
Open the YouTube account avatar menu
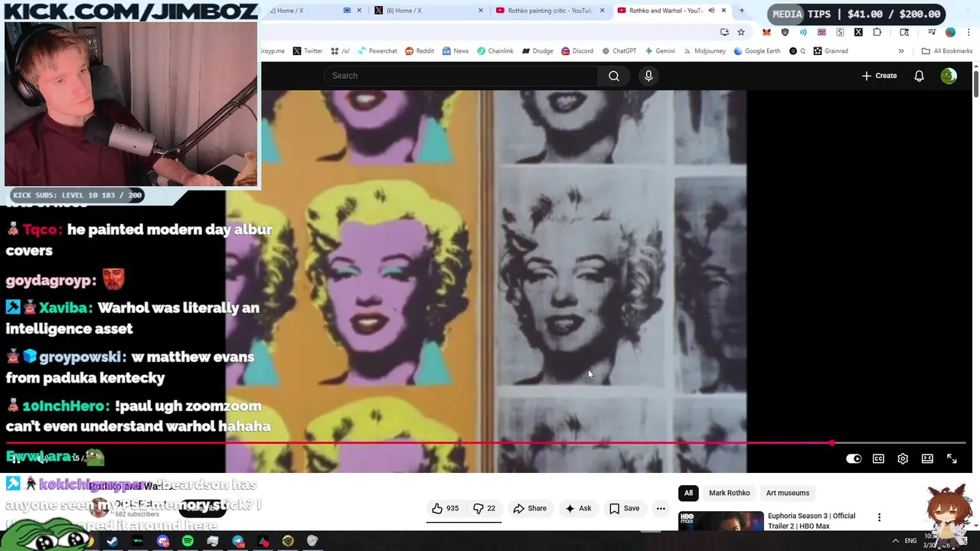pyautogui.click(x=949, y=76)
